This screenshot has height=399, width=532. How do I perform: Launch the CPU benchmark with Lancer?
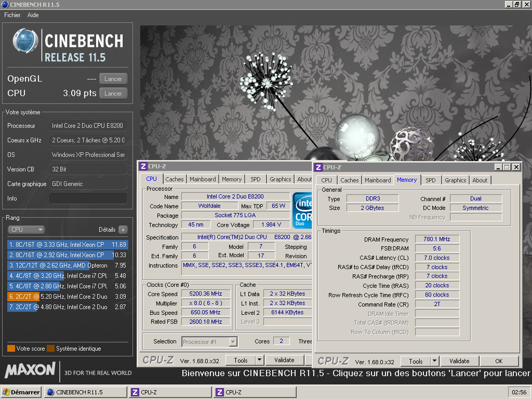[x=113, y=94]
